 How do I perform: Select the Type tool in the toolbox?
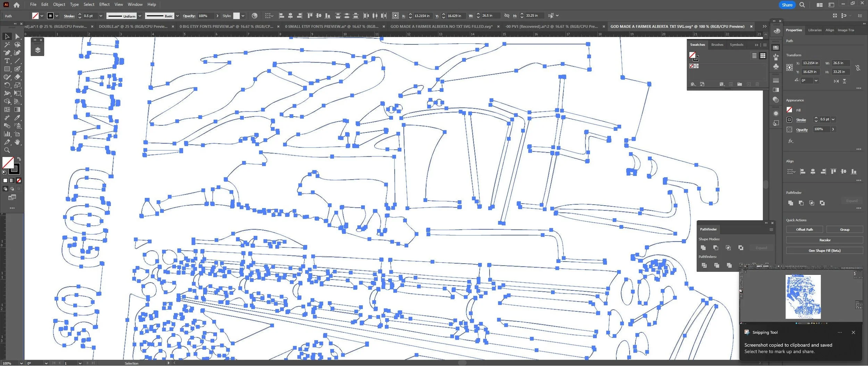click(7, 61)
